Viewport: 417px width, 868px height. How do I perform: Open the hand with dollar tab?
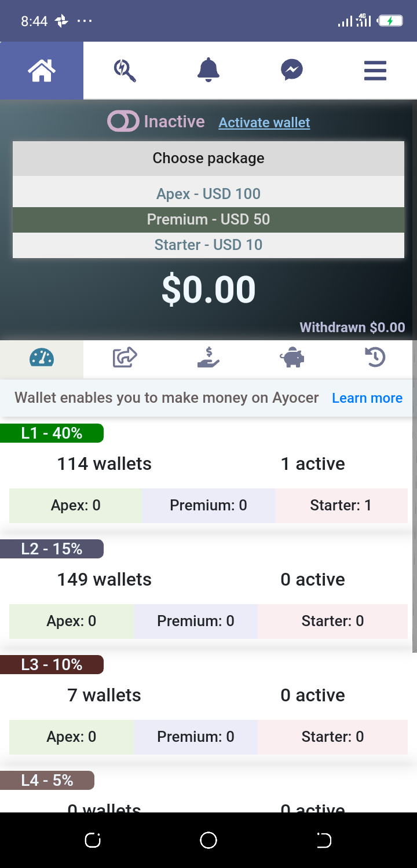click(x=208, y=358)
